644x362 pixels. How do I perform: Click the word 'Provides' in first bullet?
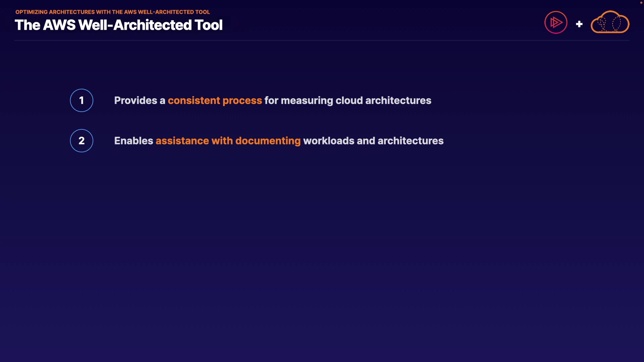click(x=136, y=101)
